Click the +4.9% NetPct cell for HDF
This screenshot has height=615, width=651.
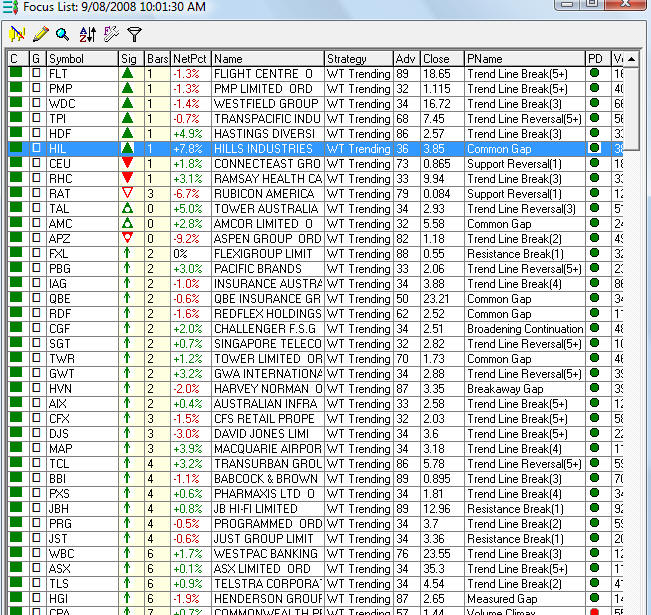tap(191, 134)
